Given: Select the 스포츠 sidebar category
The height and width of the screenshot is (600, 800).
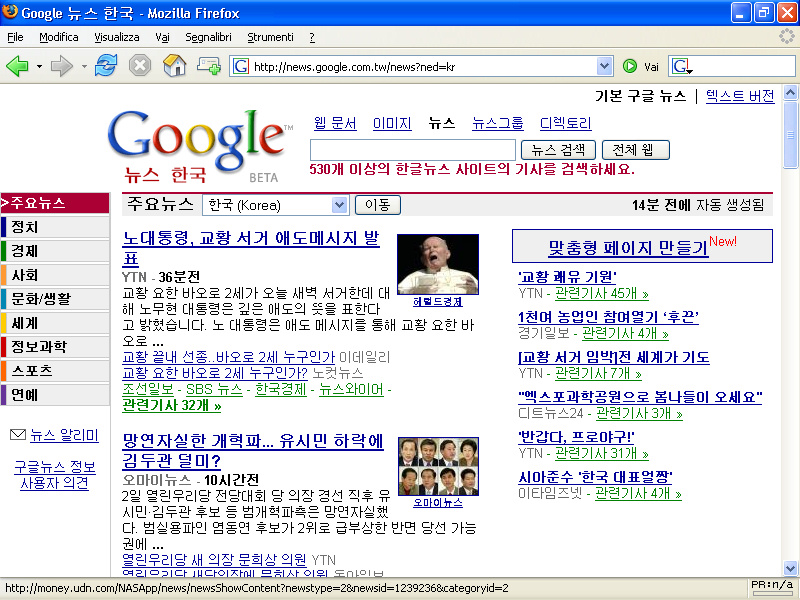Looking at the screenshot, I should coord(55,371).
